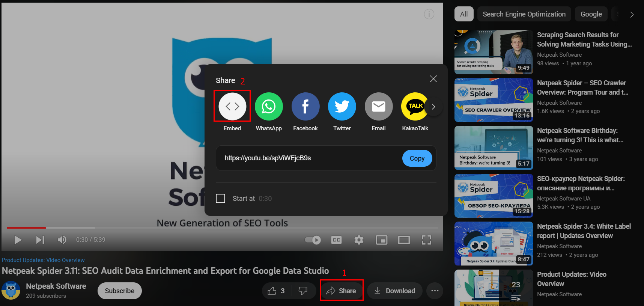Enable the Start at checkbox
The image size is (644, 306).
tap(221, 198)
